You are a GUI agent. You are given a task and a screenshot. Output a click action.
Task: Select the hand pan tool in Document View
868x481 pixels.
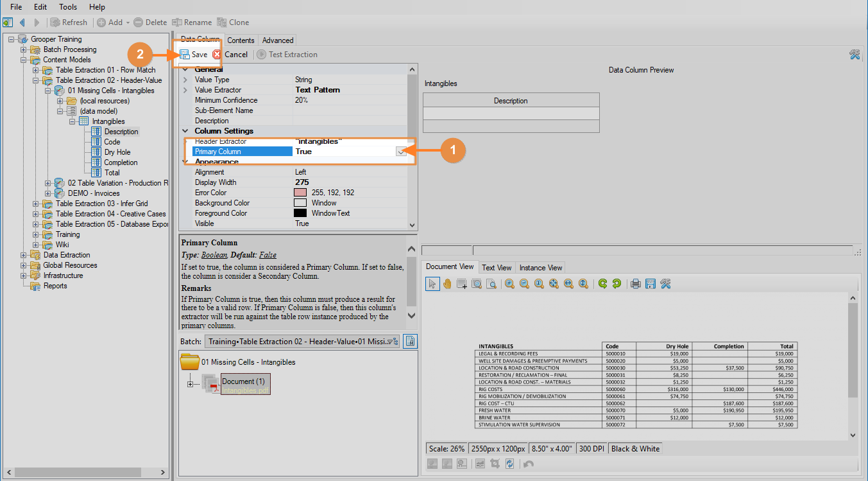[447, 284]
